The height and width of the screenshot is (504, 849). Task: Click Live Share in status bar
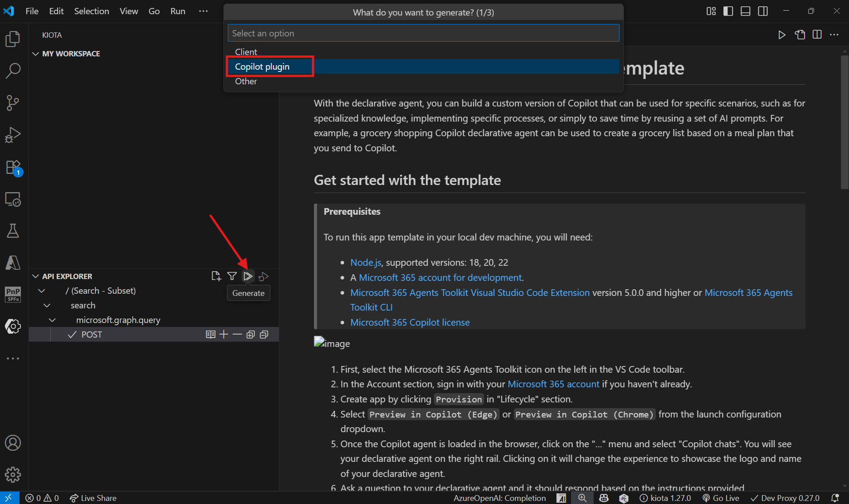pos(93,498)
